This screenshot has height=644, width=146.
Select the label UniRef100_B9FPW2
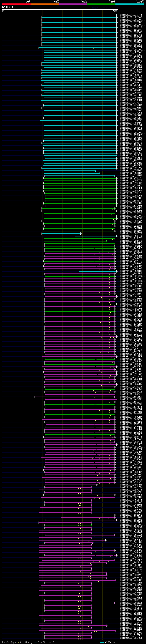pyautogui.click(x=131, y=198)
